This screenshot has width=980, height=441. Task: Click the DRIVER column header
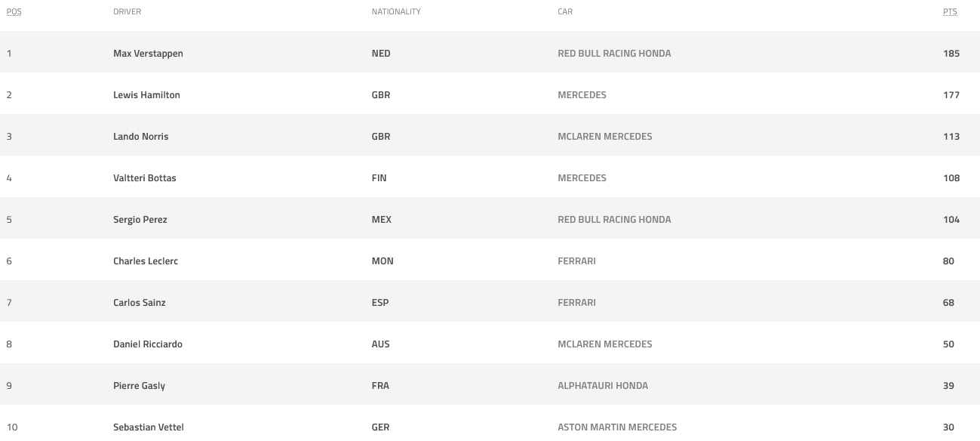click(x=127, y=12)
